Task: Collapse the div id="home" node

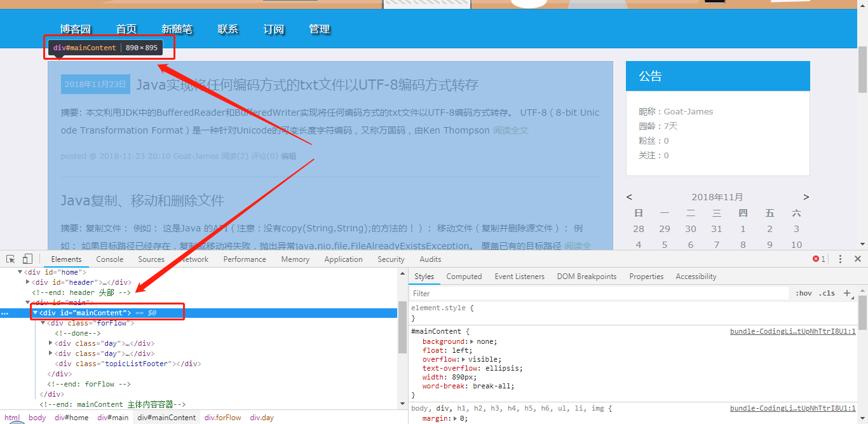Action: (20, 273)
